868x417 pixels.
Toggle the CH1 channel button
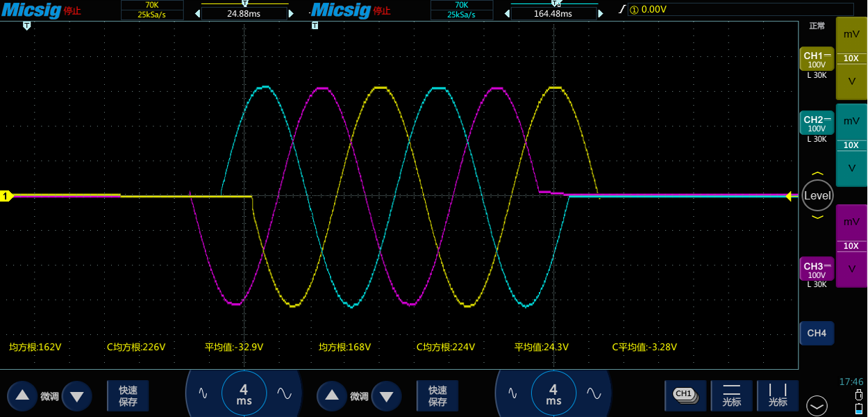tap(817, 59)
